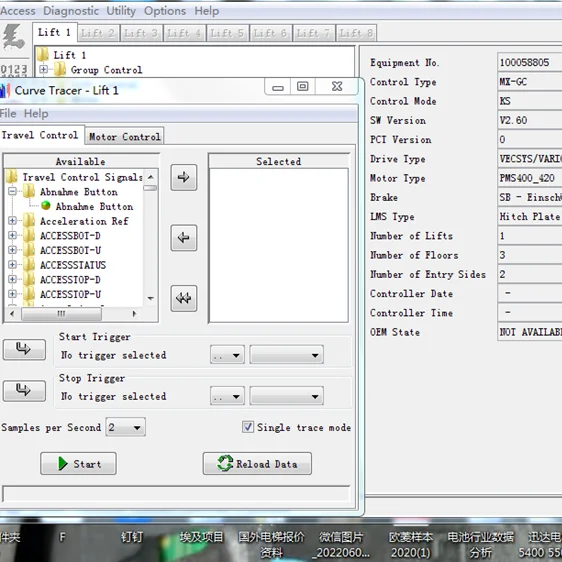Click the Stop Trigger assign arrow button
Image resolution: width=562 pixels, height=562 pixels.
point(24,391)
